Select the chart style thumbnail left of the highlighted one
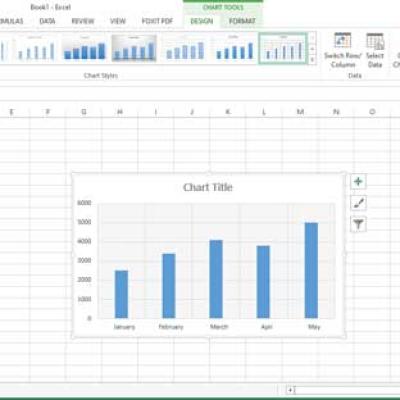Screen dimensions: 400x400 click(234, 48)
